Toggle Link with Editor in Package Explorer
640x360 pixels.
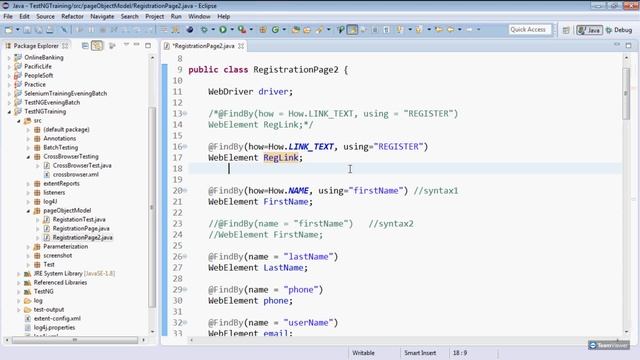97,46
